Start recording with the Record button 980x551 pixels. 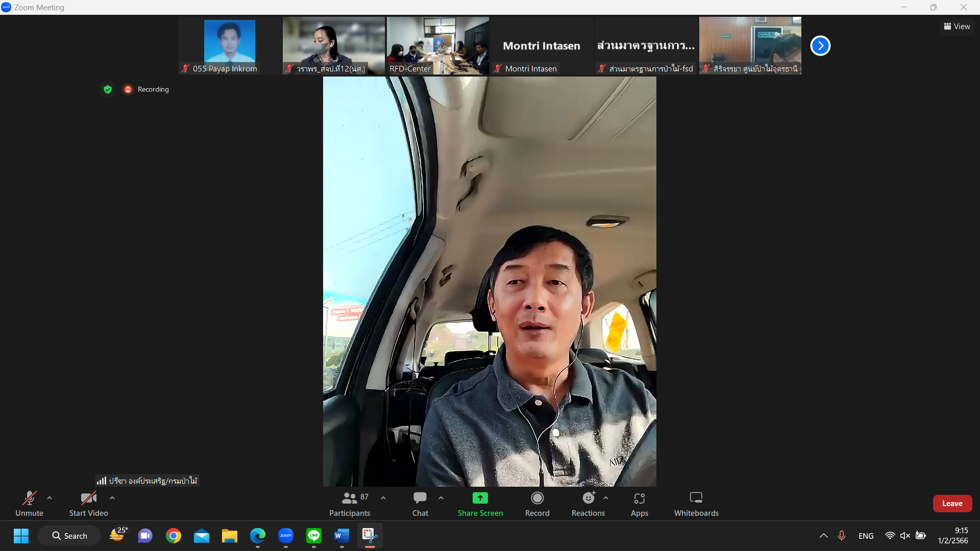tap(537, 504)
